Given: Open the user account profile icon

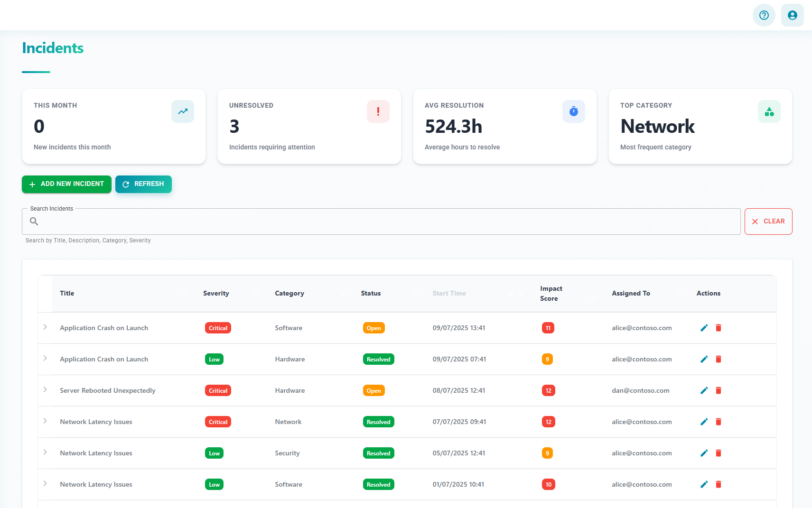Looking at the screenshot, I should [792, 15].
